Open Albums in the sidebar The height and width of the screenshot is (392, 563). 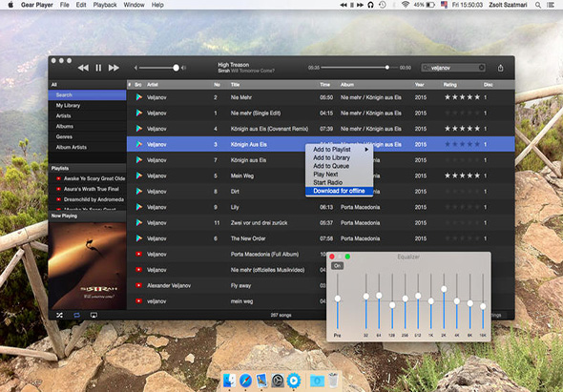coord(87,126)
